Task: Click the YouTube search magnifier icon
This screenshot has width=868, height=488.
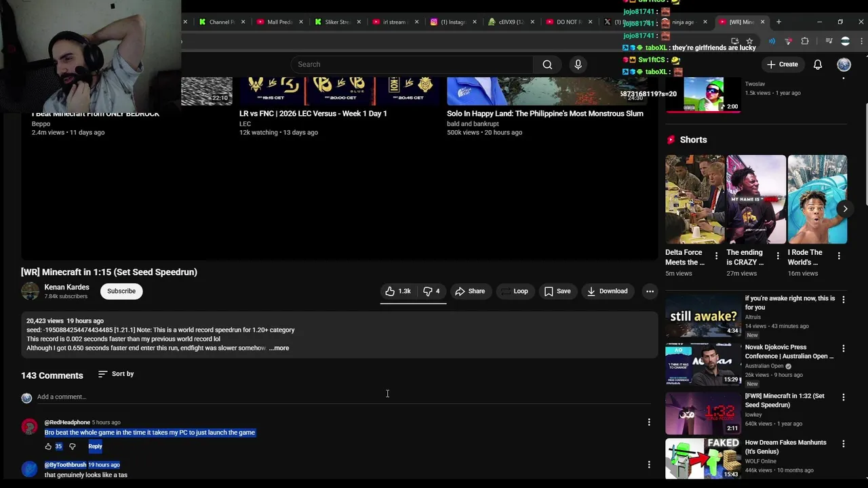Action: coord(547,64)
